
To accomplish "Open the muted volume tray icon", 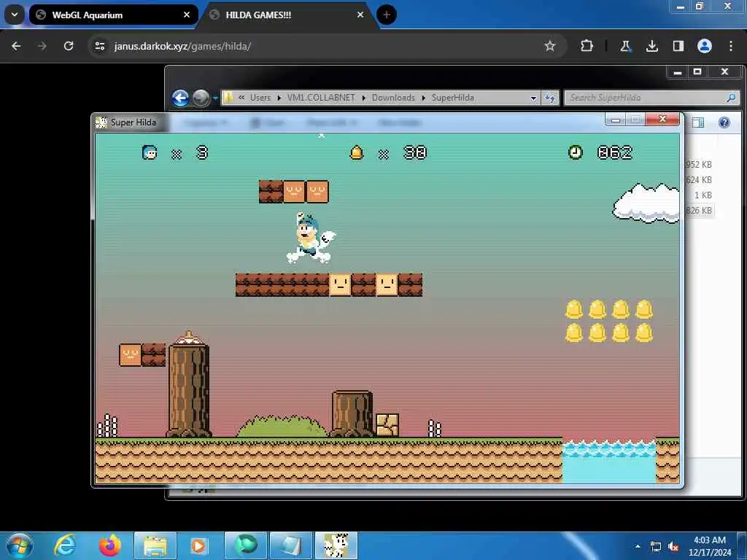I will [x=673, y=547].
